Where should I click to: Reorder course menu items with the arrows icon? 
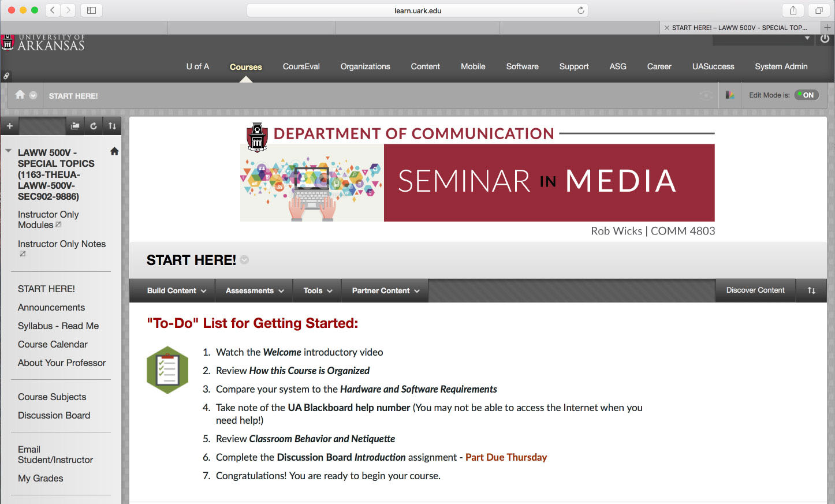pyautogui.click(x=112, y=126)
